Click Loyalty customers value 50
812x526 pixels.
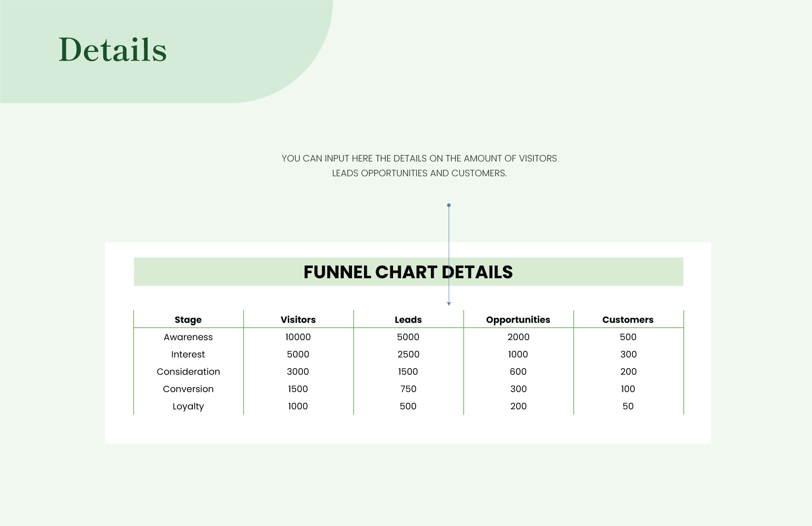(x=628, y=406)
